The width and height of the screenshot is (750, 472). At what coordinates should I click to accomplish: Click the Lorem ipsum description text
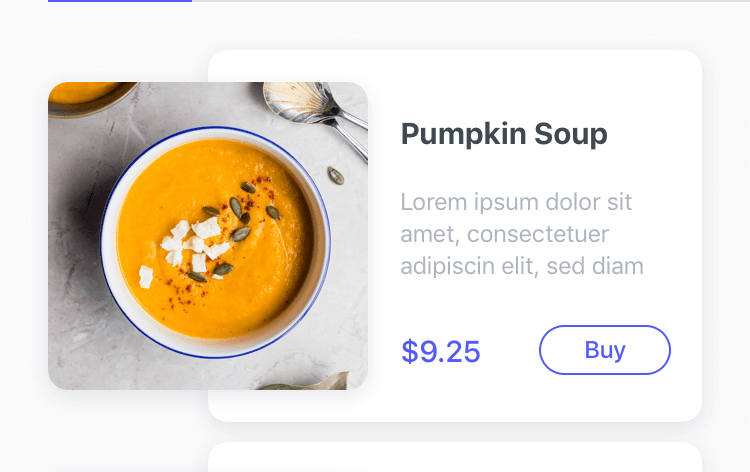point(522,234)
